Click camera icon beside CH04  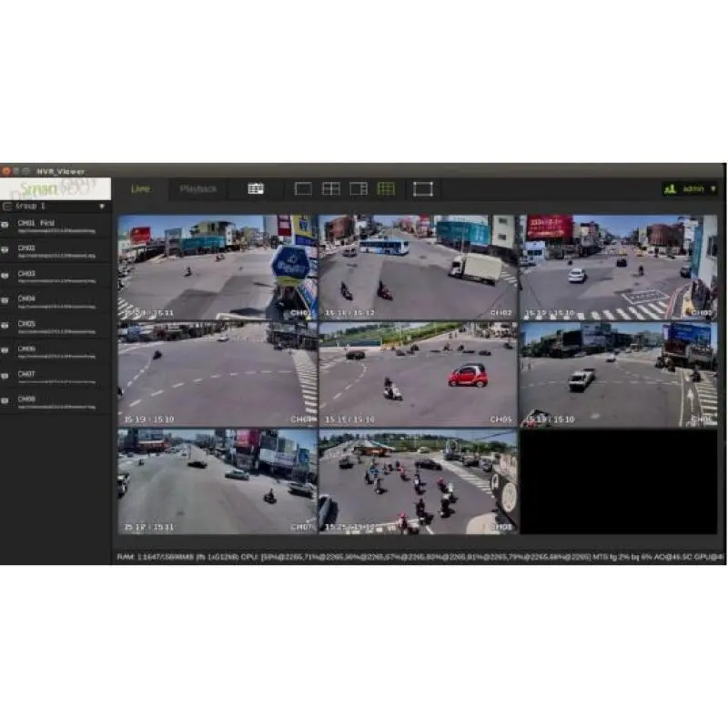coord(5,300)
